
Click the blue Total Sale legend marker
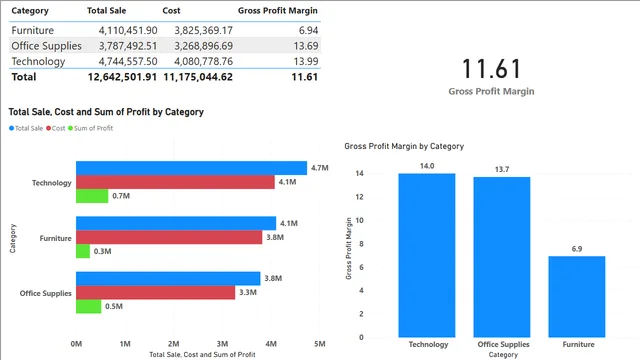[x=11, y=128]
